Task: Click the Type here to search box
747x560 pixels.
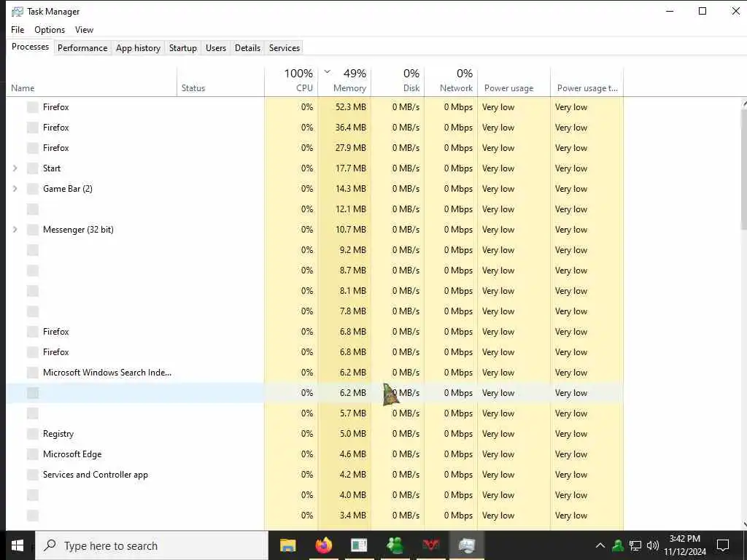Action: point(152,545)
